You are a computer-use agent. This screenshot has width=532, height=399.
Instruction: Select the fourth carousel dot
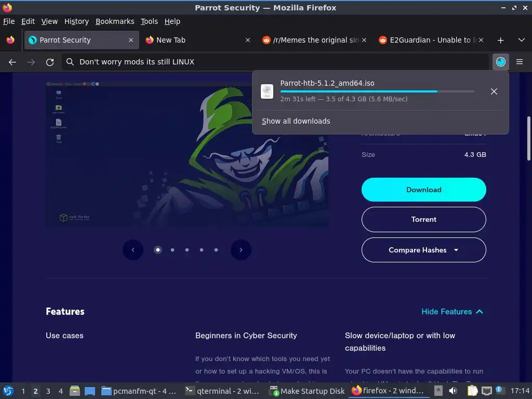pyautogui.click(x=202, y=250)
